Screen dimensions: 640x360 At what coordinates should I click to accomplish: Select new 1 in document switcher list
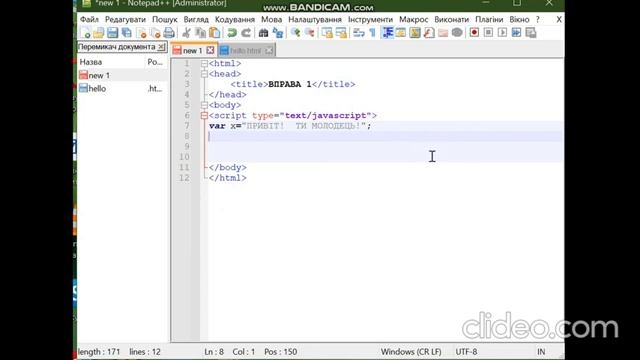122,75
